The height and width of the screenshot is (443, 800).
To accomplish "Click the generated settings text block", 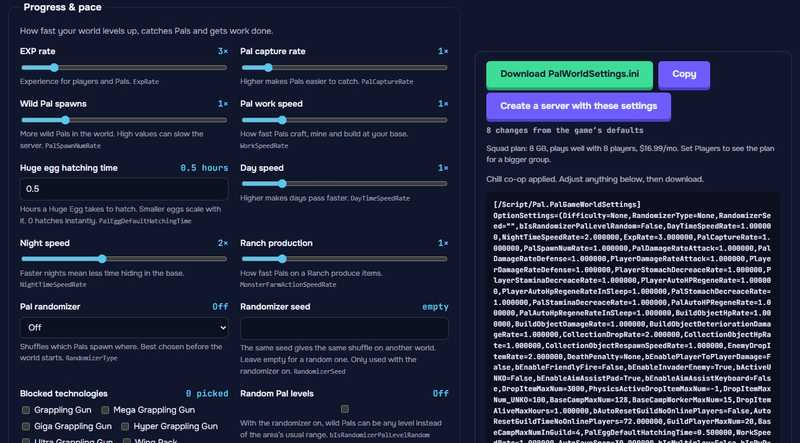I will click(x=633, y=317).
